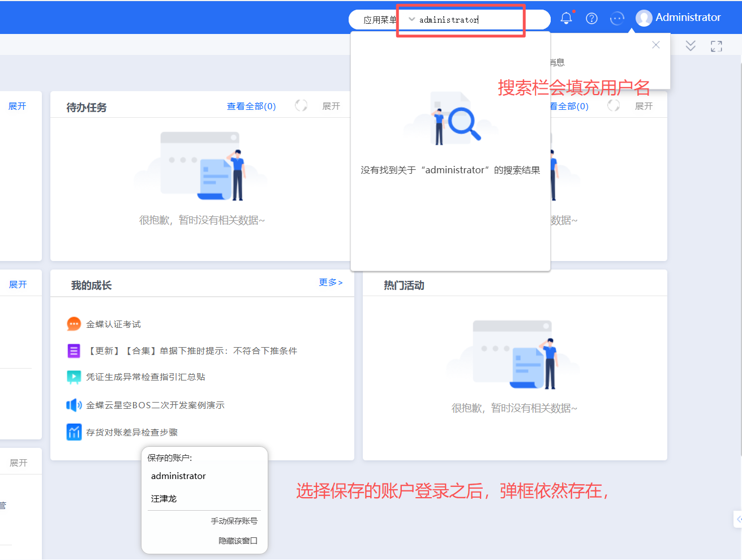Click 手动保存账号 option
Screen dimensions: 742x560
coord(234,521)
